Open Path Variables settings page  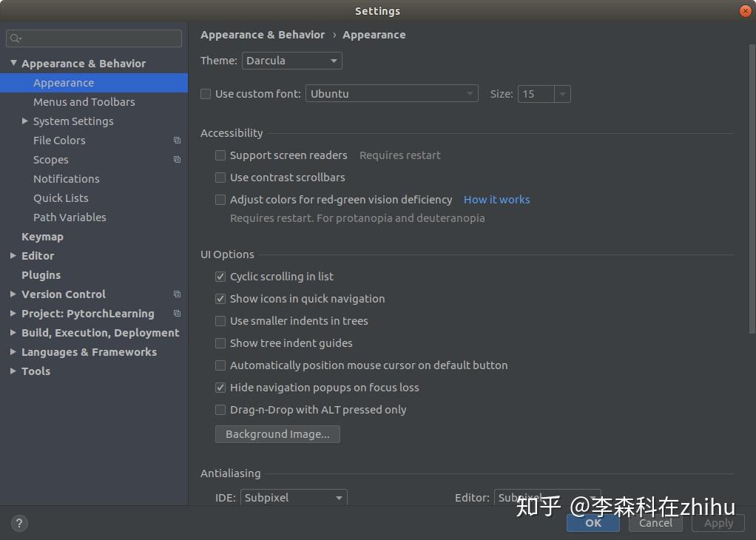coord(94,217)
